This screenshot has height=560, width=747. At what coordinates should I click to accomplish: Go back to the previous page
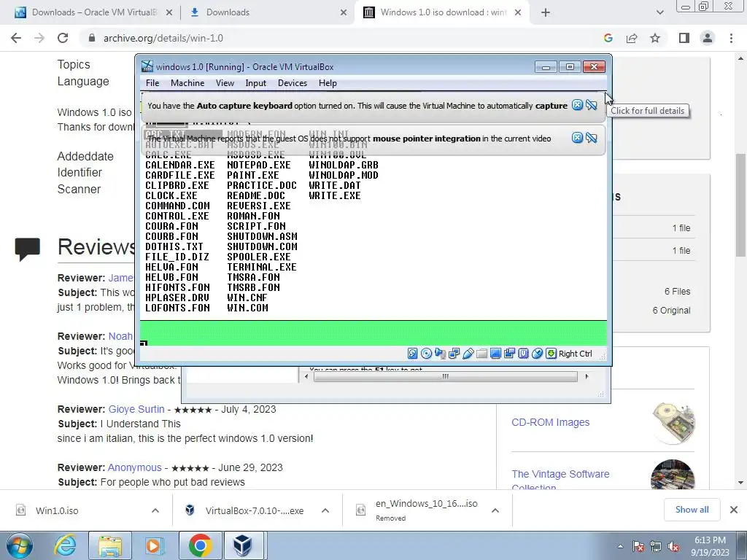pos(16,38)
